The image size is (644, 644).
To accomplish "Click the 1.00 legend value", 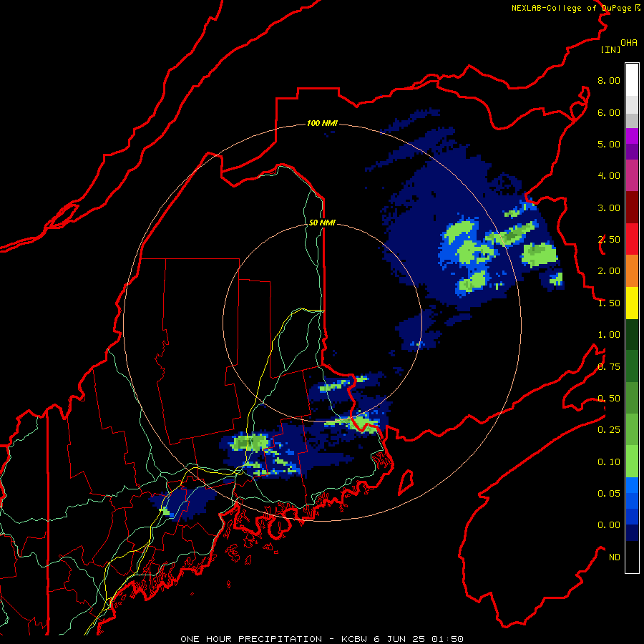I will point(609,335).
